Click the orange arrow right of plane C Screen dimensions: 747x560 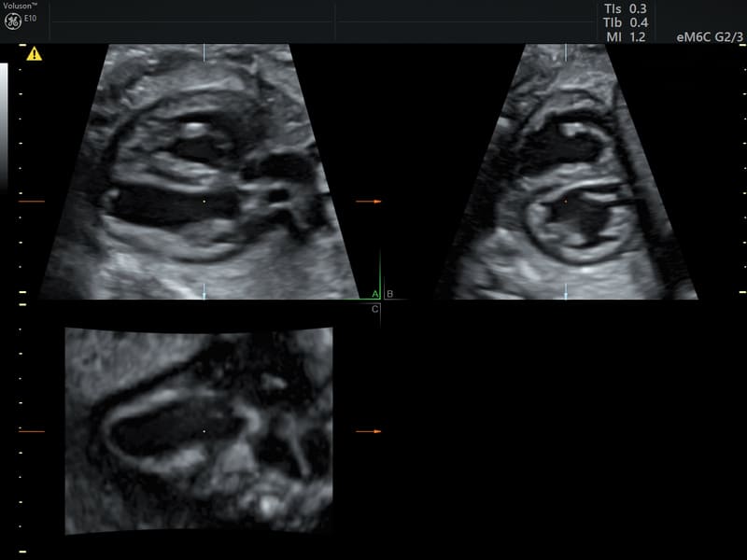[x=369, y=431]
